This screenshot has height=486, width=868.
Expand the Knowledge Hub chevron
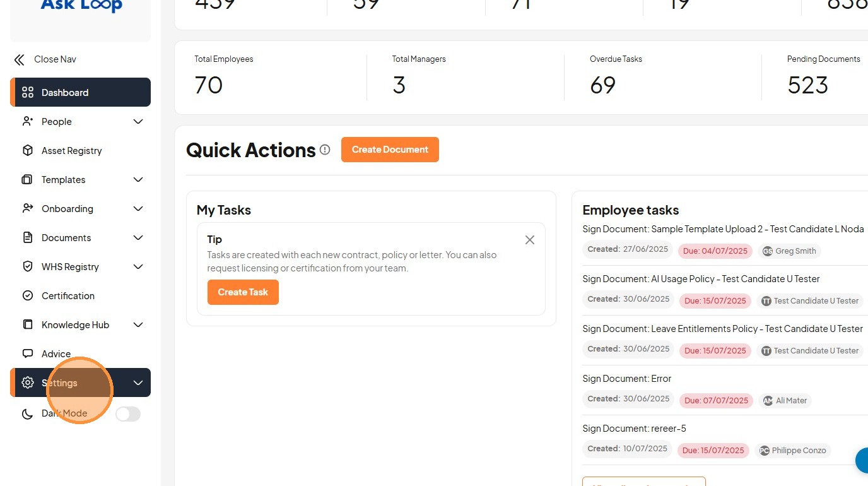(138, 325)
